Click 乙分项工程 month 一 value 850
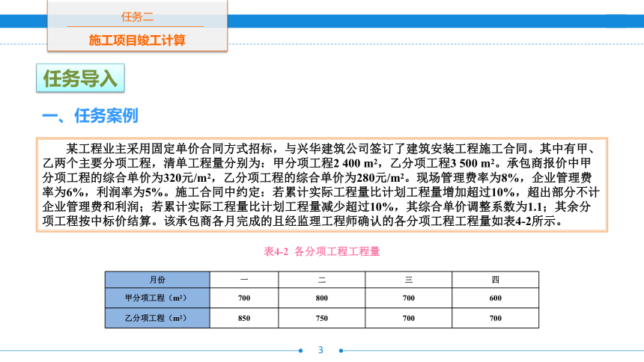The height and width of the screenshot is (362, 644). 244,318
